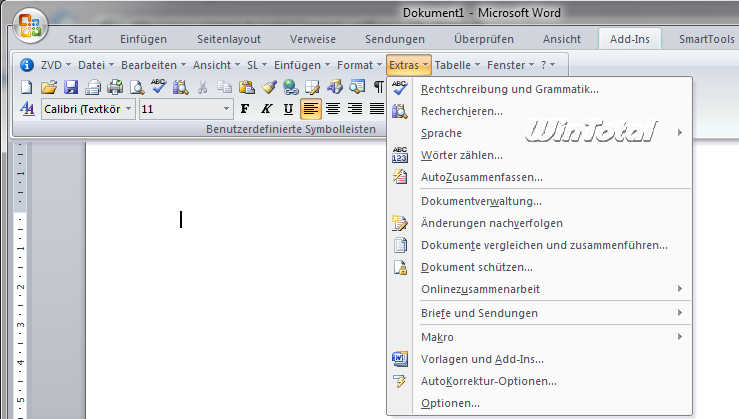
Task: Choose AutoZusammenfassen menu entry
Action: click(539, 177)
